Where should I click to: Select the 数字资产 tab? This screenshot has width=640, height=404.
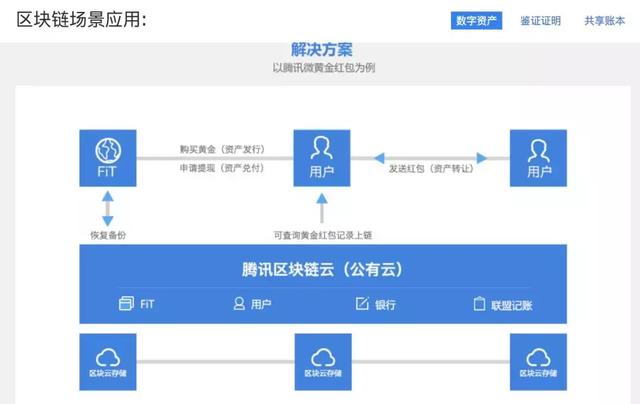coord(476,20)
